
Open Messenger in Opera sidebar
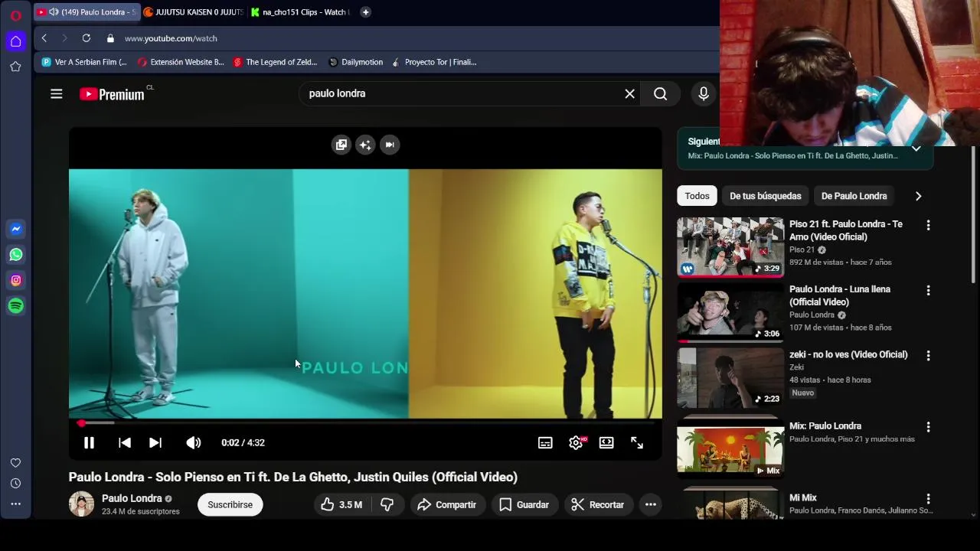[15, 229]
